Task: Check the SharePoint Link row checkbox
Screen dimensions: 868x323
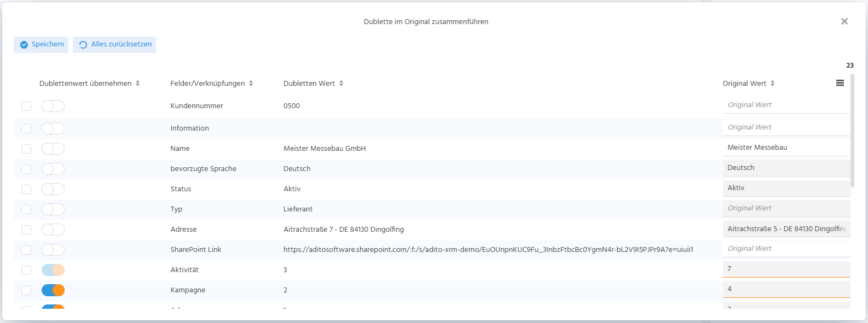Action: 26,250
